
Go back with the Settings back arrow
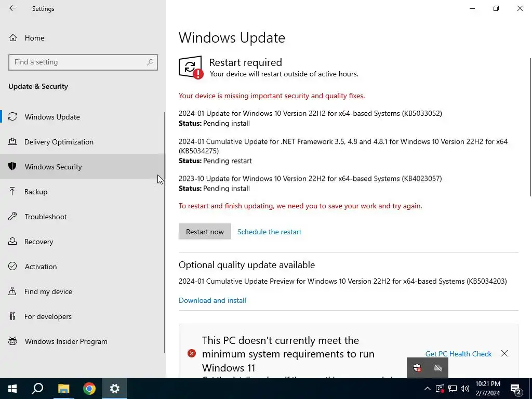click(x=12, y=8)
